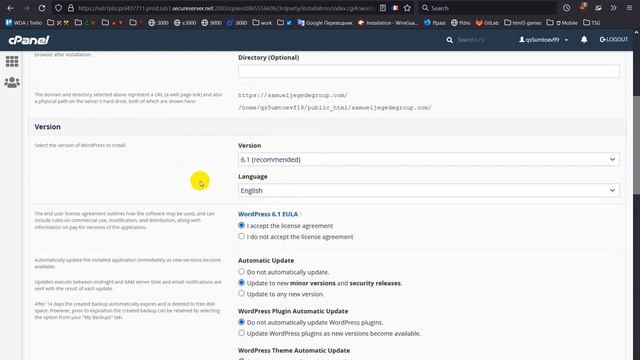Open the Language dropdown showing English
The image size is (640, 360).
point(429,191)
